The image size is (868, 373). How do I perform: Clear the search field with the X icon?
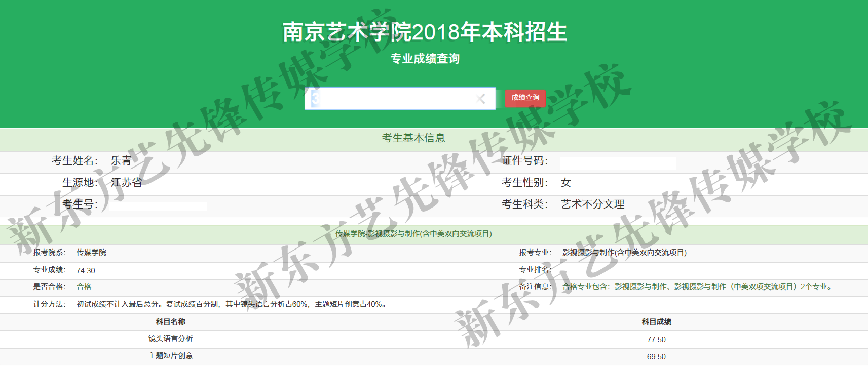click(x=481, y=99)
